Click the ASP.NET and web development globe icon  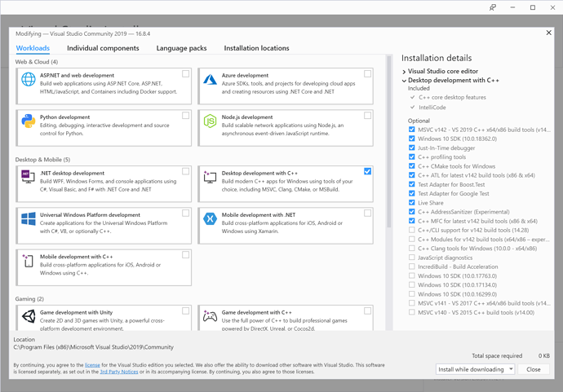29,79
